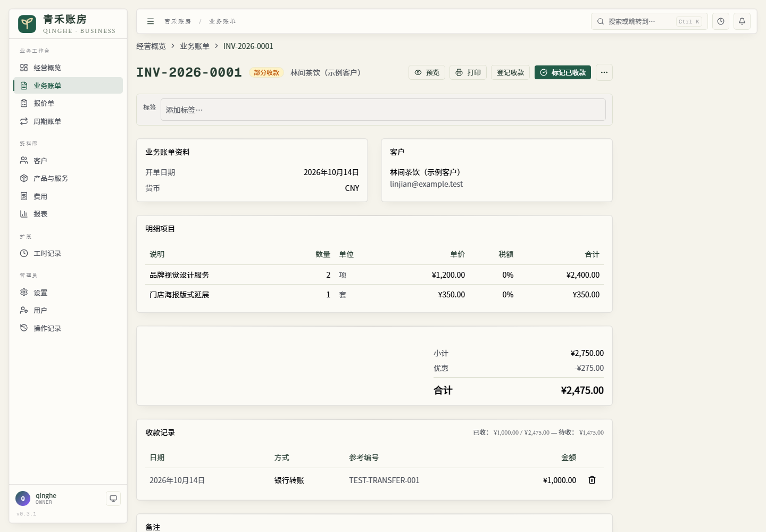
Task: Open the more actions ellipsis button
Action: coord(604,72)
